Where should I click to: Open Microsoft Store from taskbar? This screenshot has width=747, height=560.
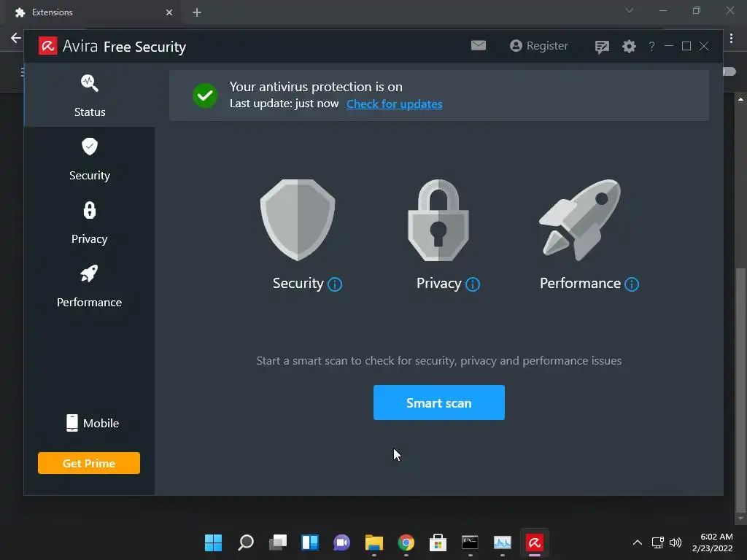(438, 542)
